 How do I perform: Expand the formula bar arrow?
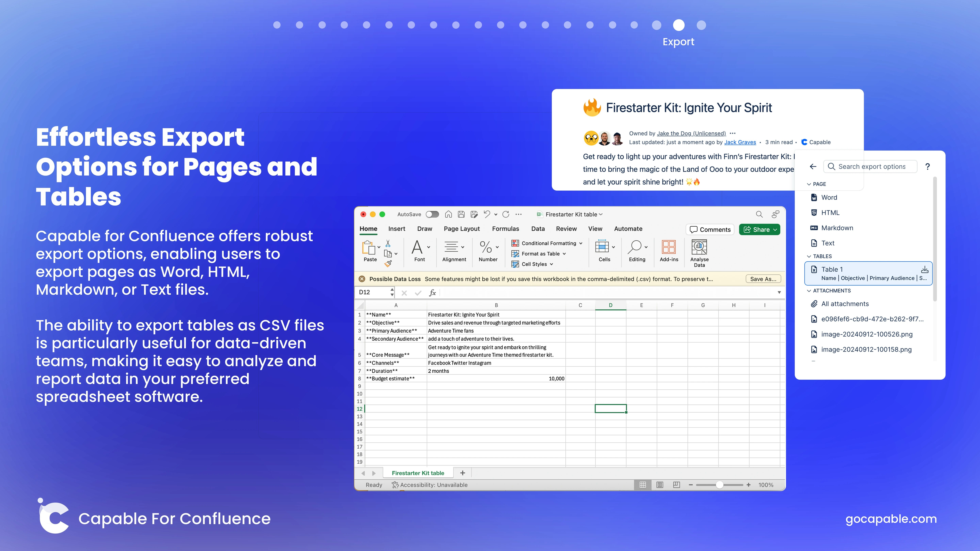pos(779,293)
